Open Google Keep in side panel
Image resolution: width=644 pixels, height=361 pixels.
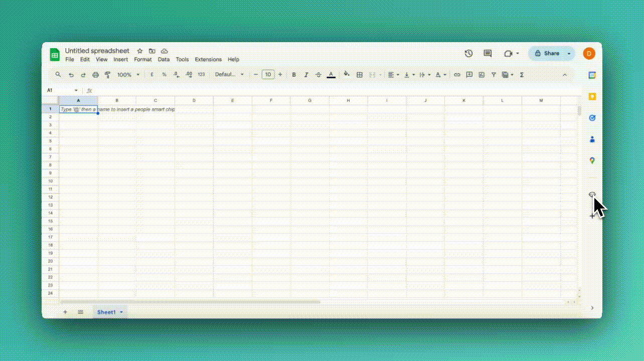click(592, 97)
